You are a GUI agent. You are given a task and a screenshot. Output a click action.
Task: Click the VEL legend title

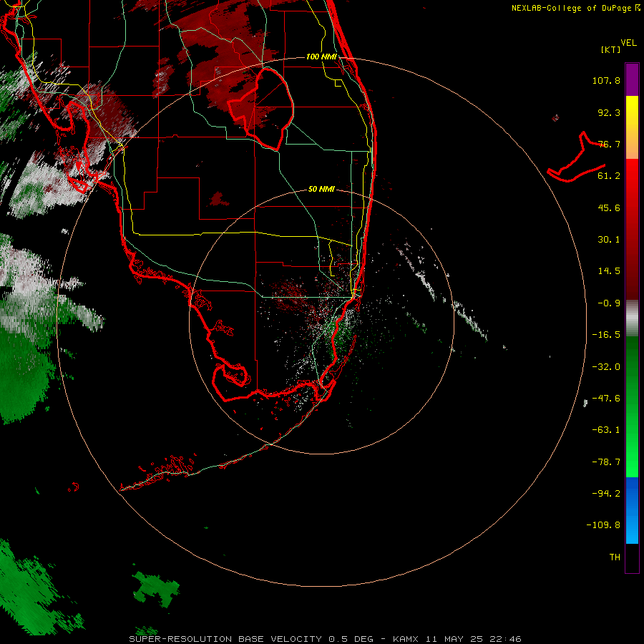point(628,43)
